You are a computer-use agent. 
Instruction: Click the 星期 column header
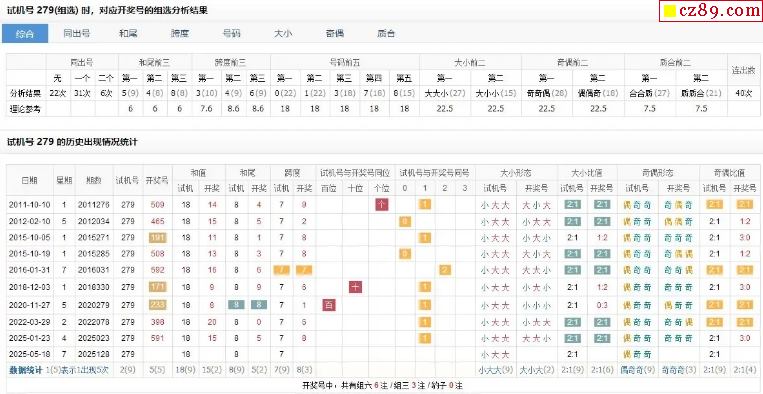63,180
